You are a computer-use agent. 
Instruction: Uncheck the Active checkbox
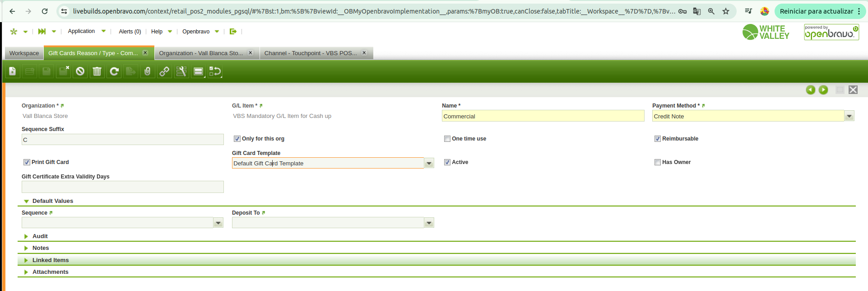pos(447,162)
